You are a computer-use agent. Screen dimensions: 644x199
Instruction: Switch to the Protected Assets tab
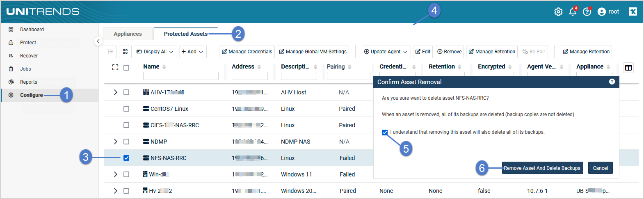tap(186, 34)
